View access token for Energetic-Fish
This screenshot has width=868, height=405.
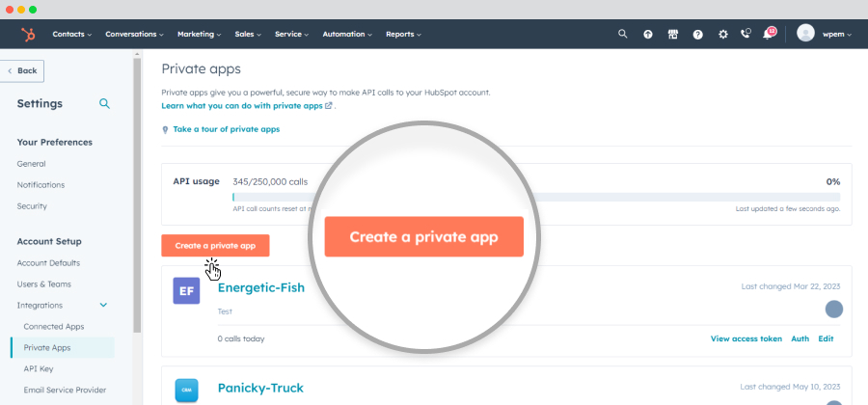click(x=746, y=338)
